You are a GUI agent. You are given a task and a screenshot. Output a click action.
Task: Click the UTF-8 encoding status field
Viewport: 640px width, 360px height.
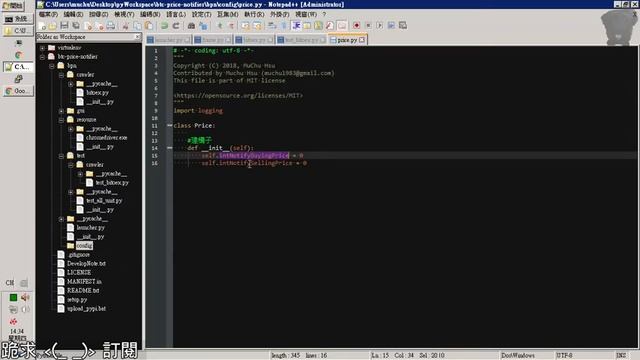[564, 355]
